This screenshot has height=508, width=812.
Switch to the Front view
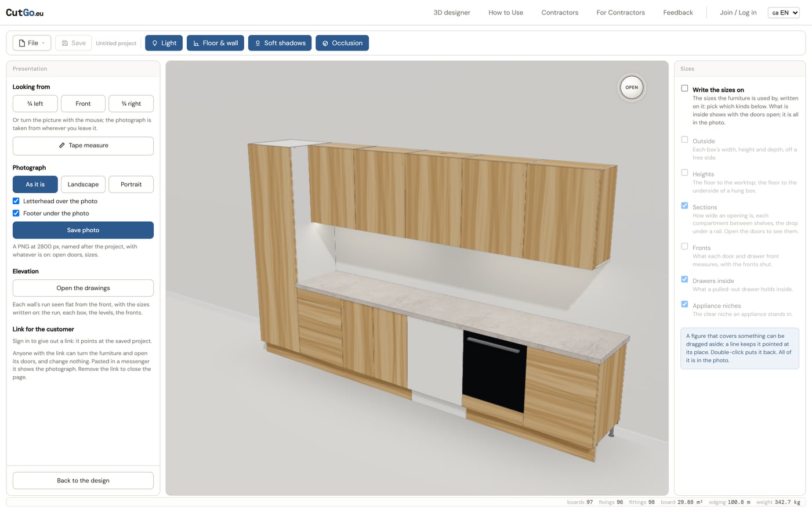83,103
